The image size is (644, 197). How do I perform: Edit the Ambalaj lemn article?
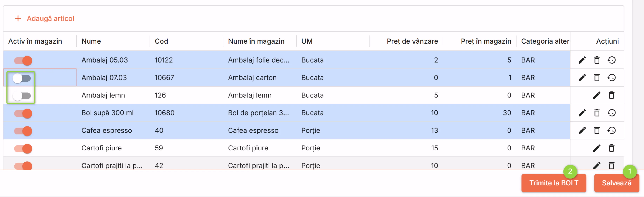597,95
